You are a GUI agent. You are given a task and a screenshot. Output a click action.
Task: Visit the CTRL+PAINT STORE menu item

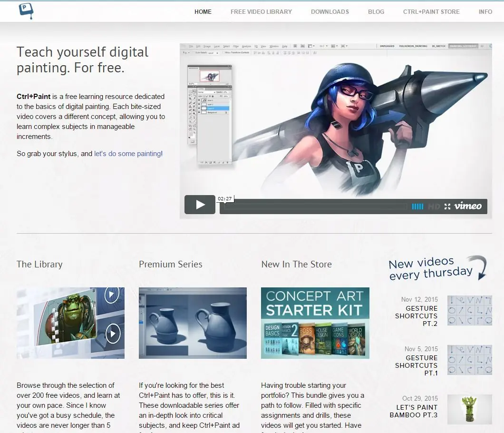coord(431,12)
